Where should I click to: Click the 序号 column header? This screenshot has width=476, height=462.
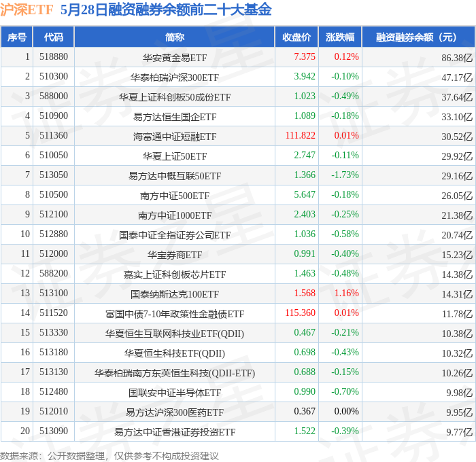point(17,37)
